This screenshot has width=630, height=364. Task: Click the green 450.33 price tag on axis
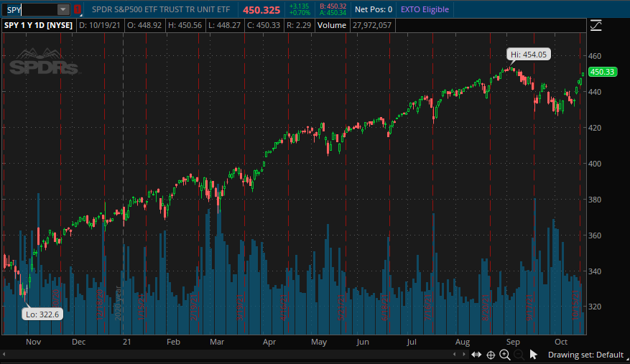tap(602, 72)
